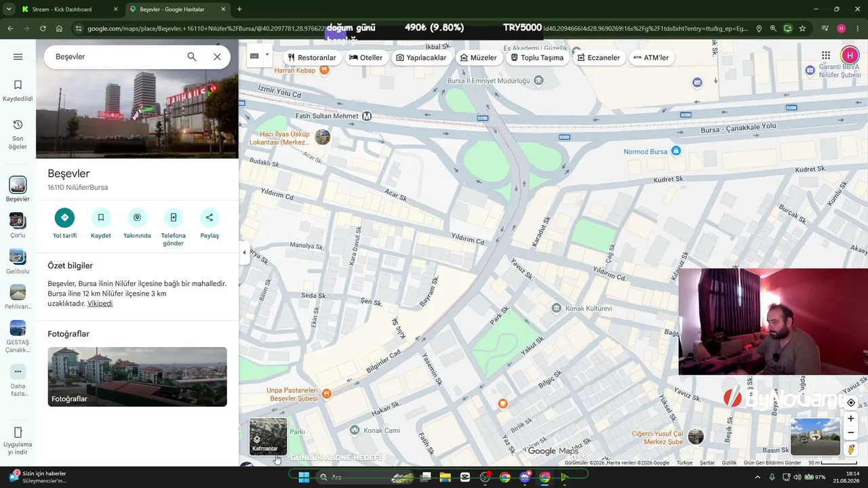The width and height of the screenshot is (868, 488).
Task: Click the Beşevler header photo
Action: click(x=137, y=114)
